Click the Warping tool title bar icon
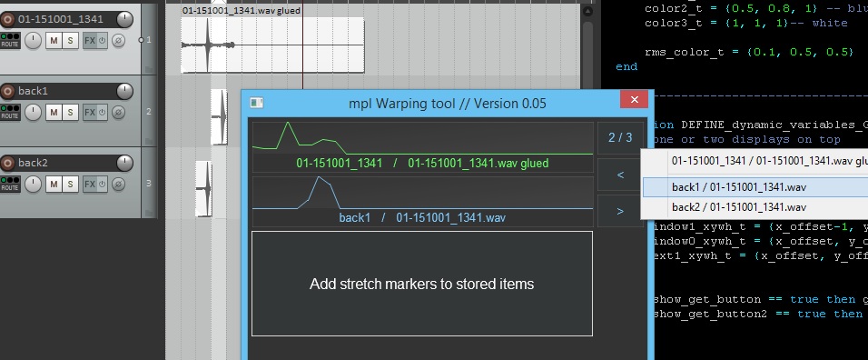The image size is (868, 360). pyautogui.click(x=256, y=103)
